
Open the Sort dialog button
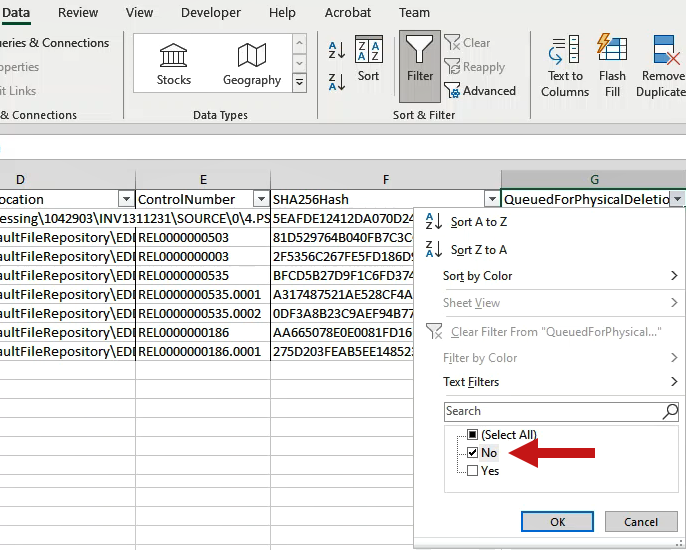pos(368,59)
